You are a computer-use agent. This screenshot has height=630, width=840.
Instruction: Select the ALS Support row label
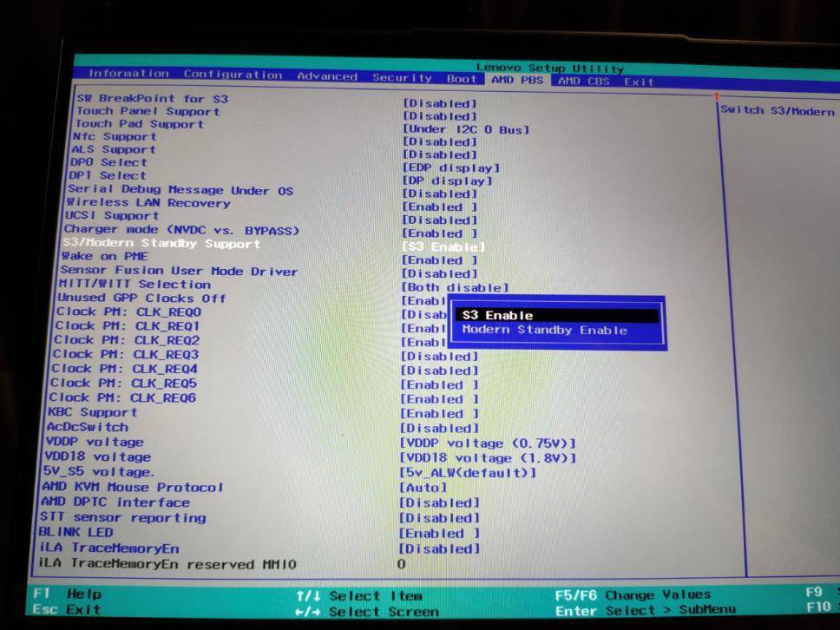[114, 149]
